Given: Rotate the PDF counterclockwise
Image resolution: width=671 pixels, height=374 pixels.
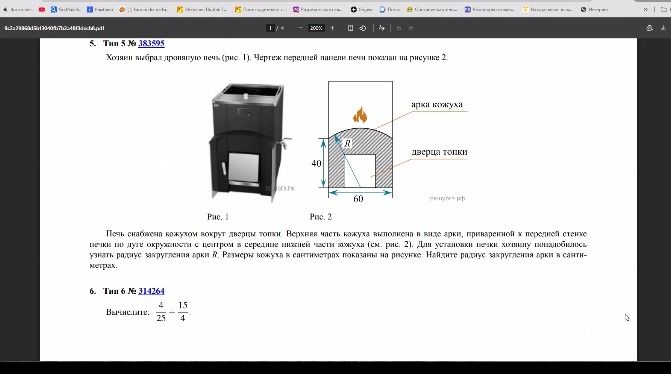Looking at the screenshot, I should tap(363, 28).
